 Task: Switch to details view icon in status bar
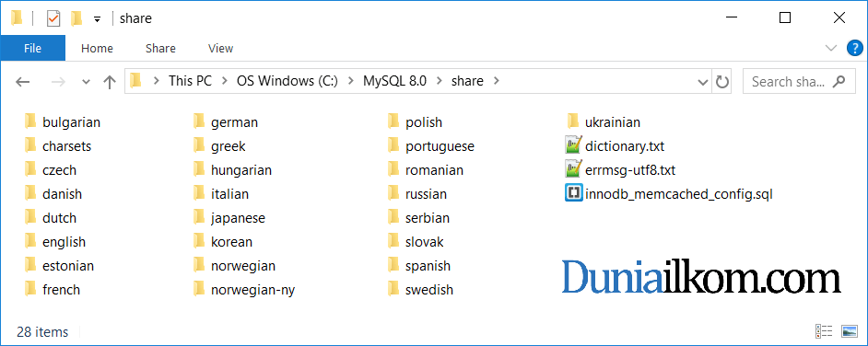[825, 331]
